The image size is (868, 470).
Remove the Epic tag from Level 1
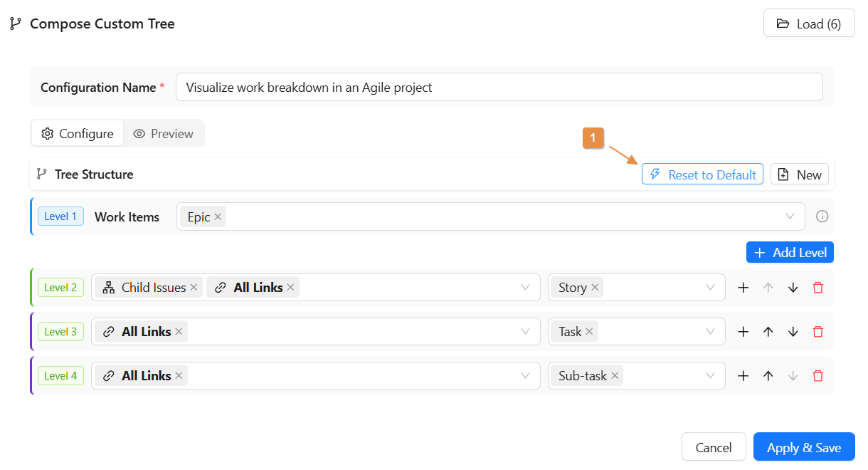click(218, 217)
